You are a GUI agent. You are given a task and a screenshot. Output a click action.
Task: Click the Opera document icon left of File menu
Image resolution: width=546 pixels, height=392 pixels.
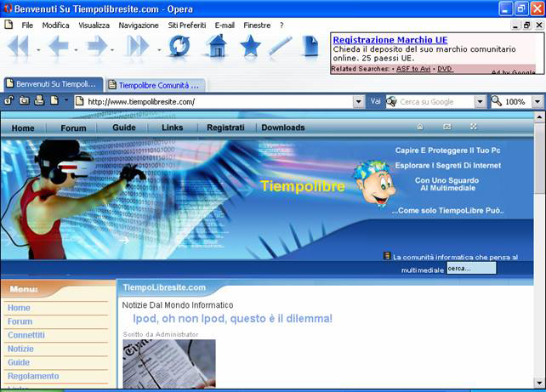(9, 25)
